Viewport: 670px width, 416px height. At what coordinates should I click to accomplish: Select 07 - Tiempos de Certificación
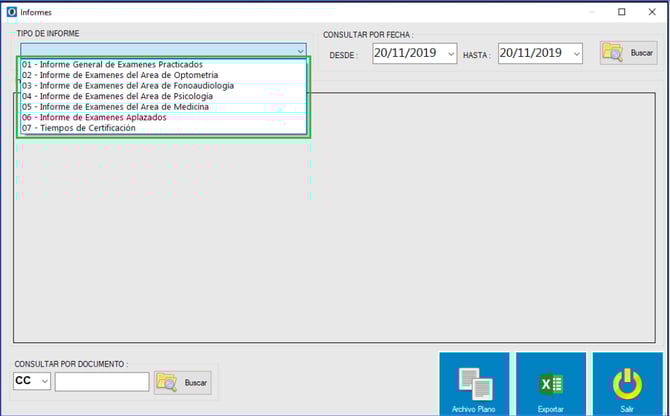[164, 128]
